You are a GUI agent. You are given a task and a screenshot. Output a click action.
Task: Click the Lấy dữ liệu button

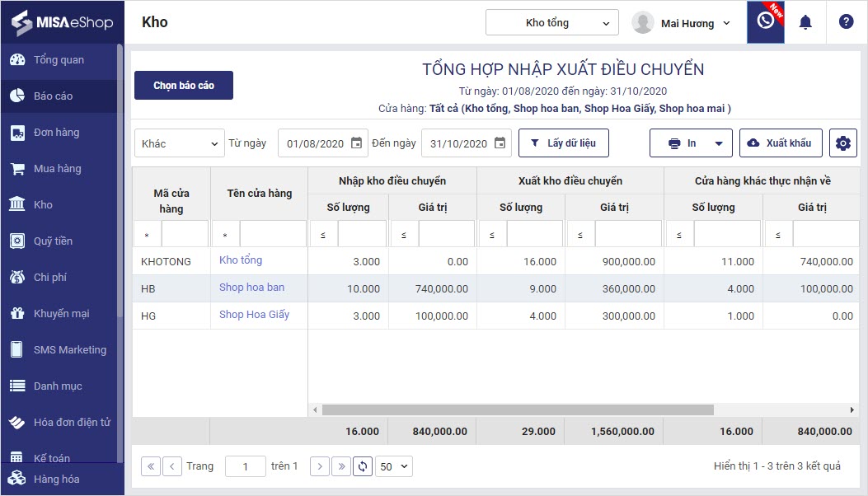click(564, 143)
